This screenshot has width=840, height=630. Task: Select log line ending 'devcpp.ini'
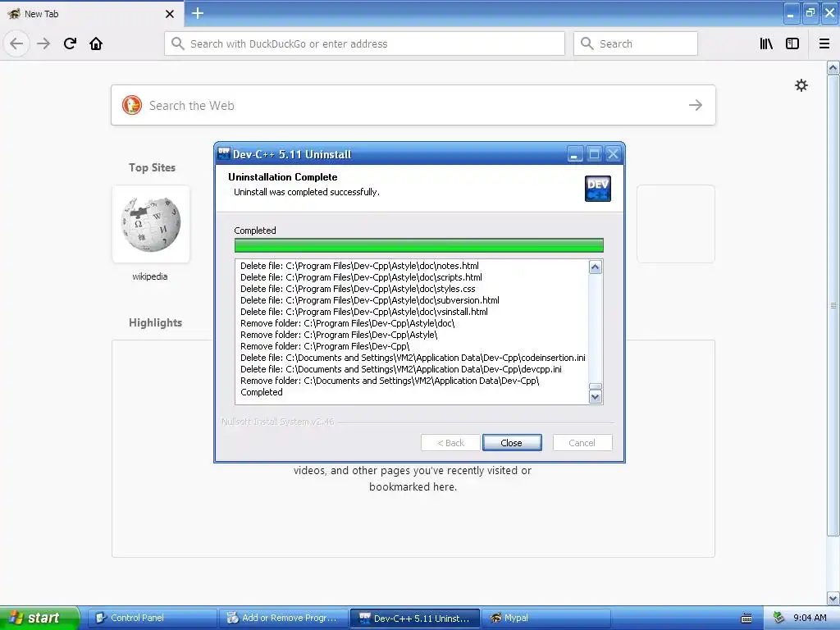[401, 369]
